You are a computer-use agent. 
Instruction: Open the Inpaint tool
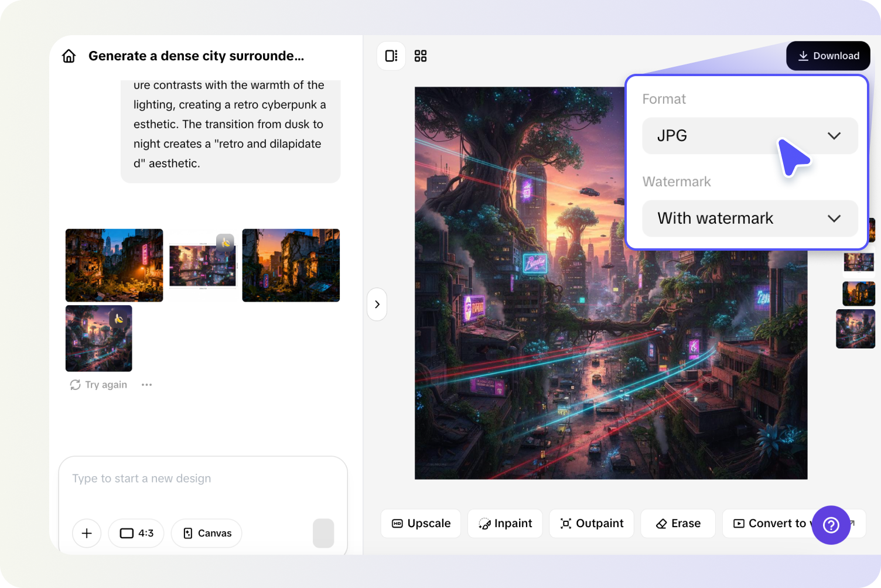[x=505, y=523]
